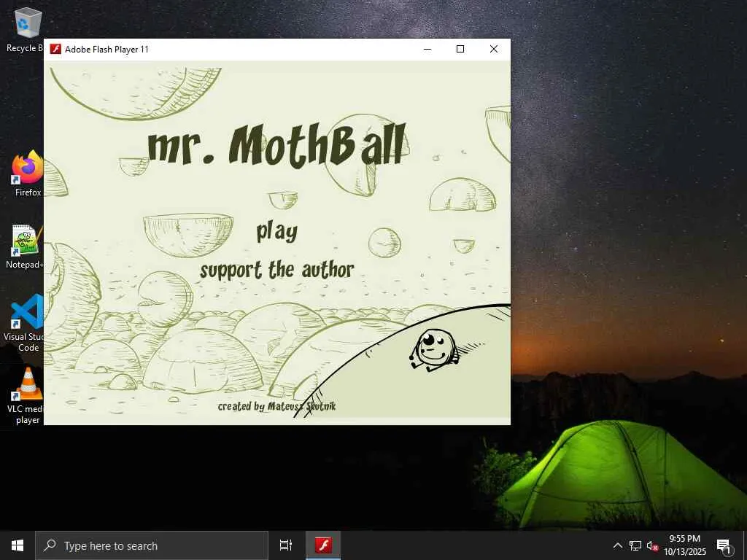
Task: Minimize the Adobe Flash Player window
Action: pyautogui.click(x=427, y=49)
